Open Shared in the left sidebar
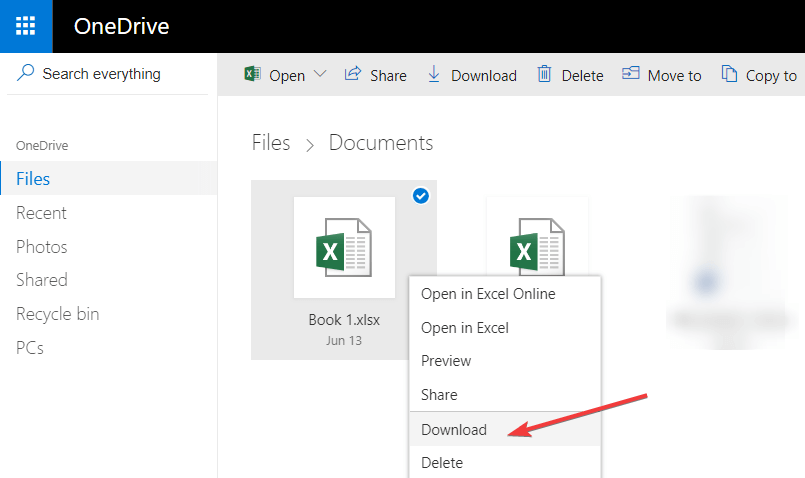 point(42,280)
